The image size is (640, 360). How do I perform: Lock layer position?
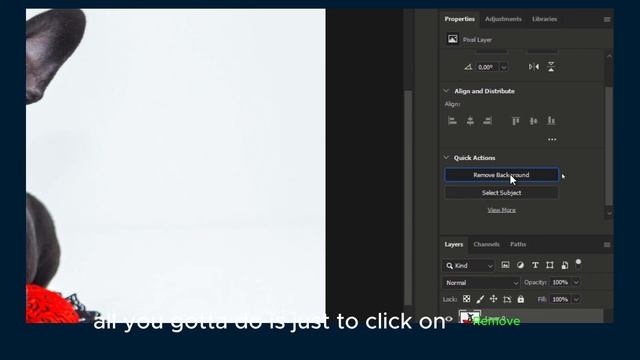(x=493, y=299)
